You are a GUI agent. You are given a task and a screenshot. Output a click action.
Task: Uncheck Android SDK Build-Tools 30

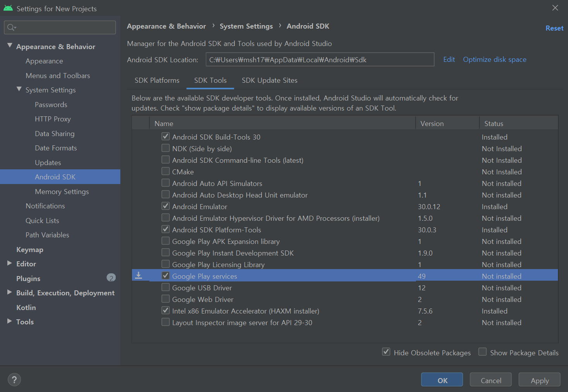166,136
